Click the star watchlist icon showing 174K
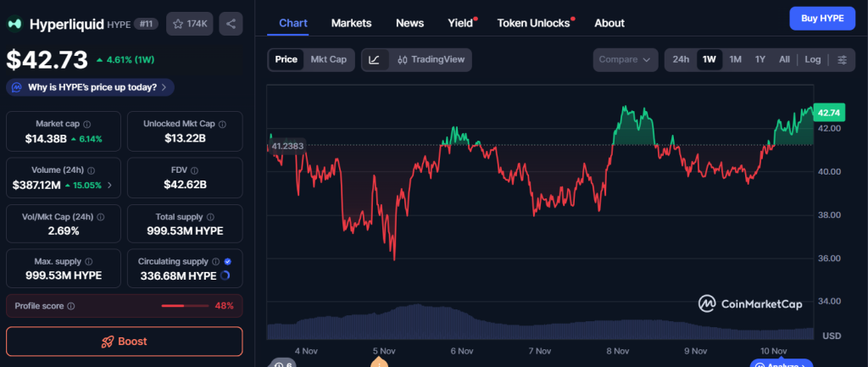This screenshot has width=868, height=367. (190, 24)
